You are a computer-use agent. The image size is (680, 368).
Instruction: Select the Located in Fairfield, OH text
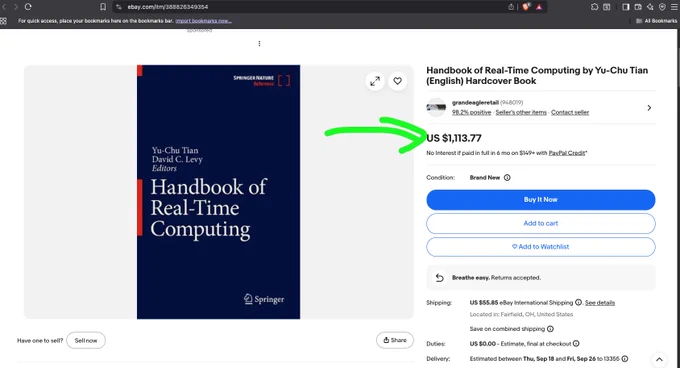521,314
